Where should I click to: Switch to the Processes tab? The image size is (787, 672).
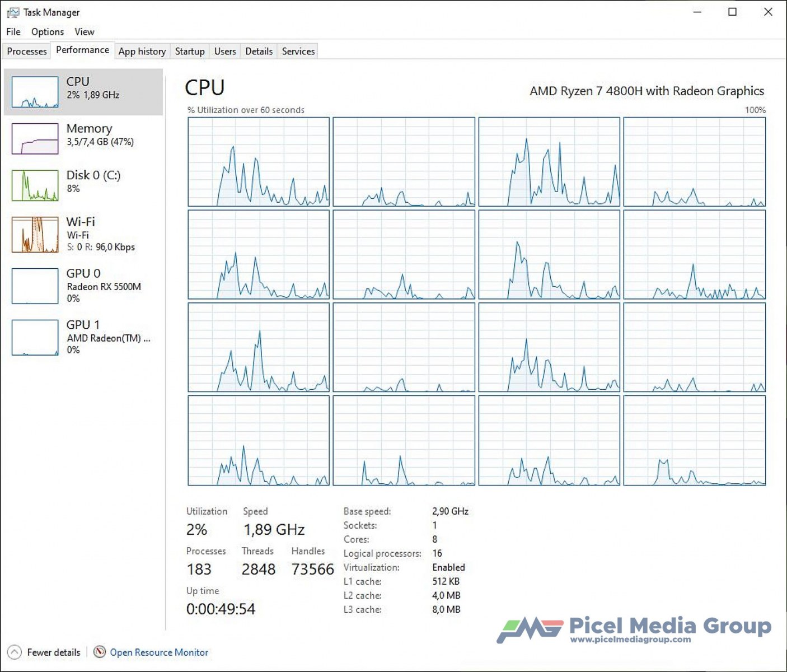27,52
